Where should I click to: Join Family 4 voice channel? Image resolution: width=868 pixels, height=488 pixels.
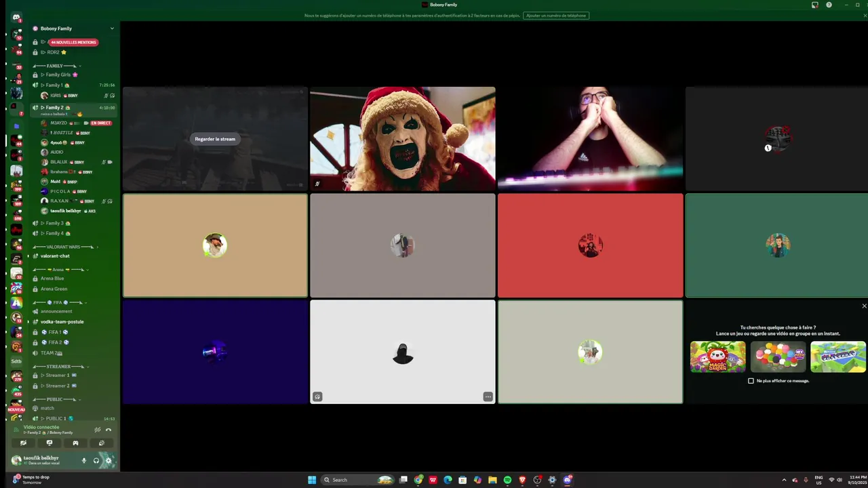[x=73, y=233]
